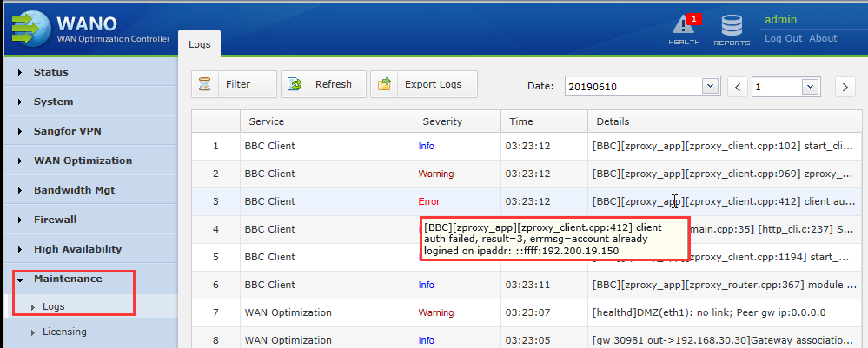Click the Export Logs button
The width and height of the screenshot is (868, 348).
(x=424, y=84)
